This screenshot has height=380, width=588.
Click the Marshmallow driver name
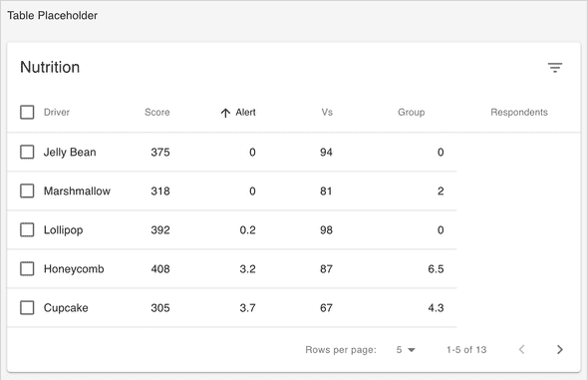[77, 190]
